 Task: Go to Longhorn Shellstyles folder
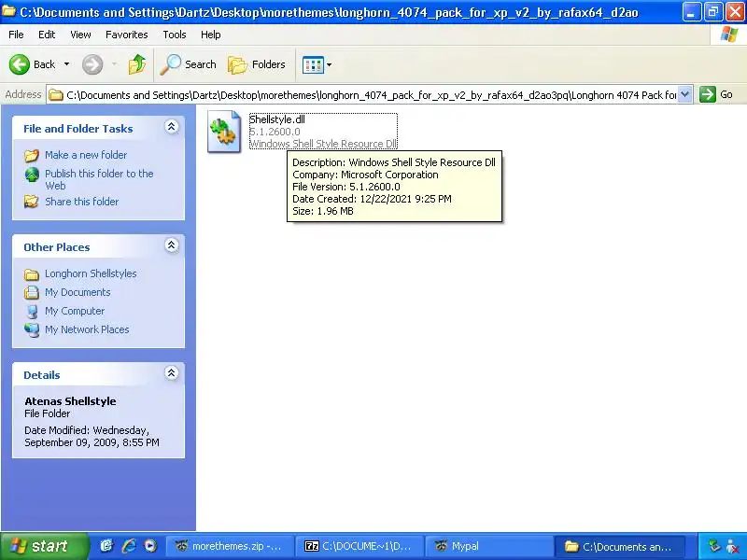91,273
